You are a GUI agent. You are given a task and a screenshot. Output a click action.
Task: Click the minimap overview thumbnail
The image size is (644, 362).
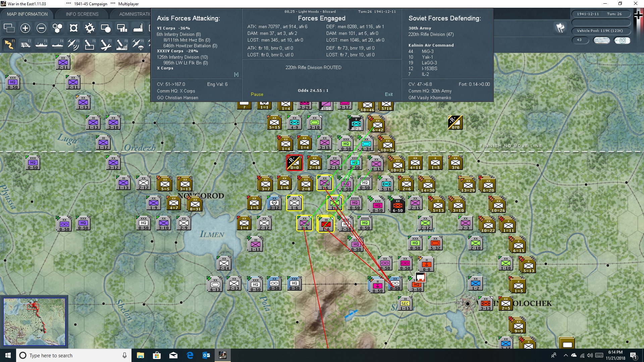(x=34, y=322)
